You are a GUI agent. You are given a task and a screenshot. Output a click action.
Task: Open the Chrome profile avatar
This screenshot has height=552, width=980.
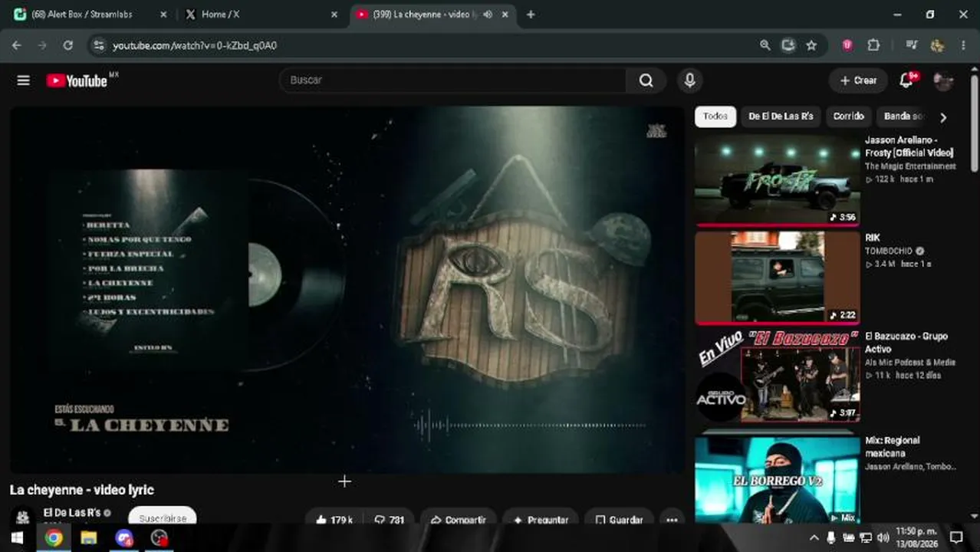pyautogui.click(x=937, y=45)
